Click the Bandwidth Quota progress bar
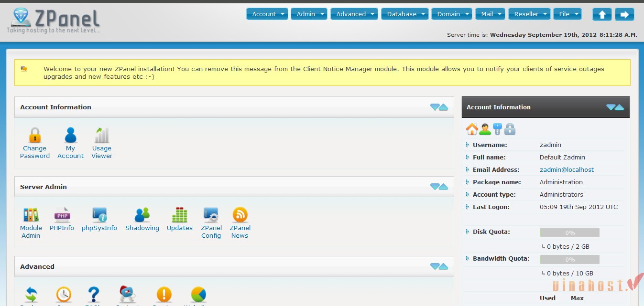This screenshot has width=644, height=306. (569, 260)
